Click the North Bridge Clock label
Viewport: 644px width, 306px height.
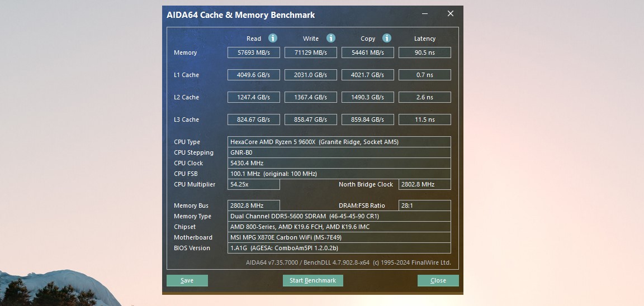click(x=366, y=185)
